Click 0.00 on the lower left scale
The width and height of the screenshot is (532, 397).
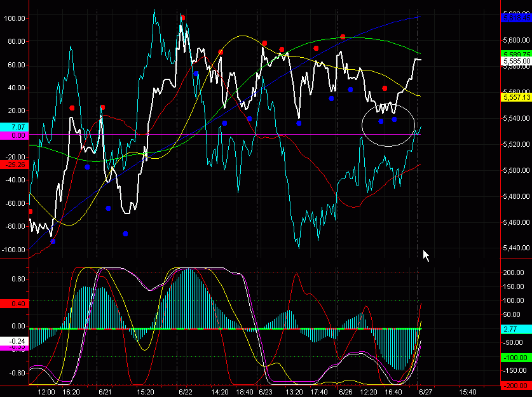(x=18, y=326)
